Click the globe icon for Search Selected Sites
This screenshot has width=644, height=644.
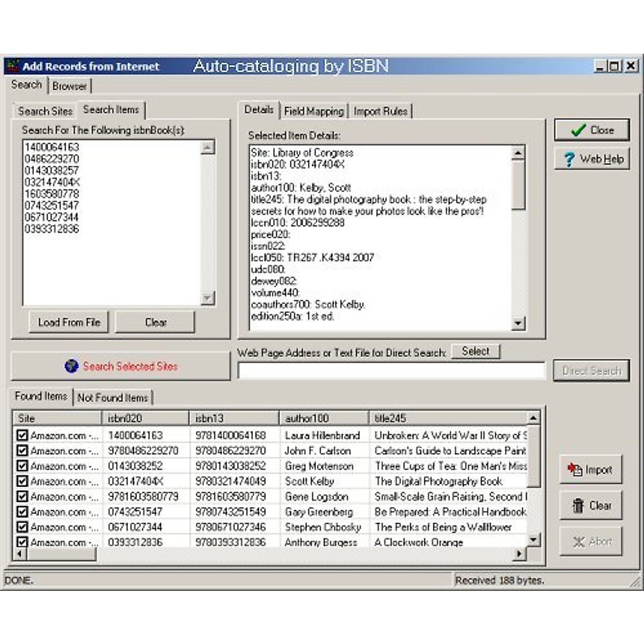tap(71, 367)
